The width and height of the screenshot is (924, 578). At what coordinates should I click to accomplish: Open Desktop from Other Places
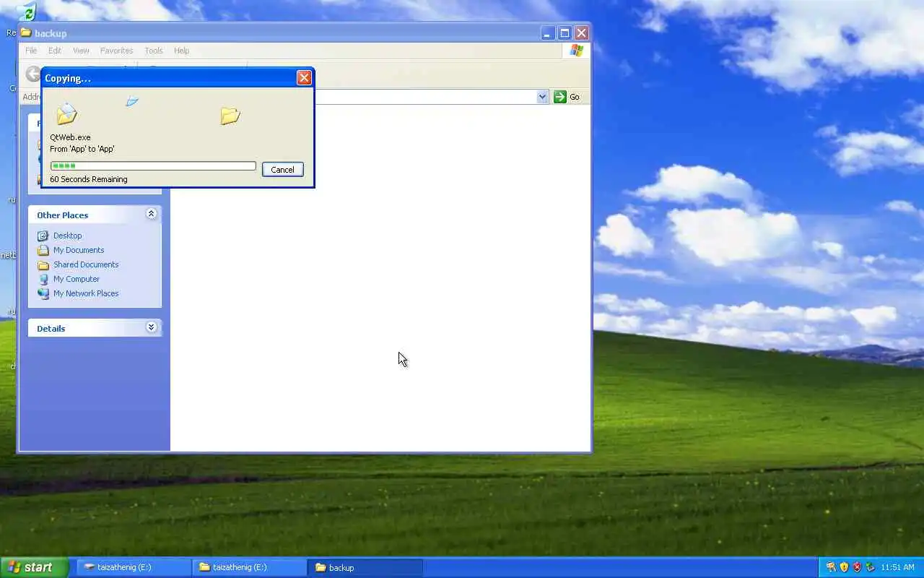[x=67, y=236]
